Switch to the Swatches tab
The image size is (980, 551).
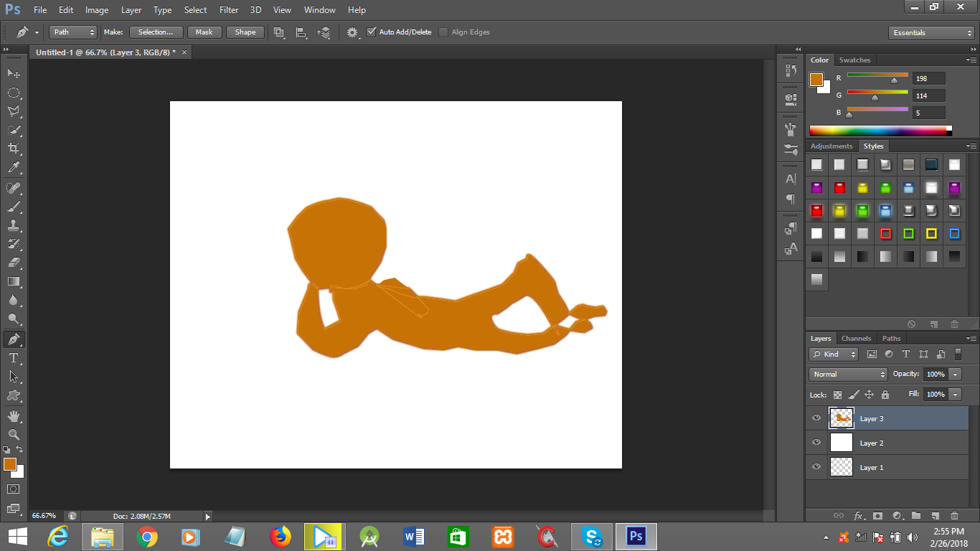[x=854, y=60]
